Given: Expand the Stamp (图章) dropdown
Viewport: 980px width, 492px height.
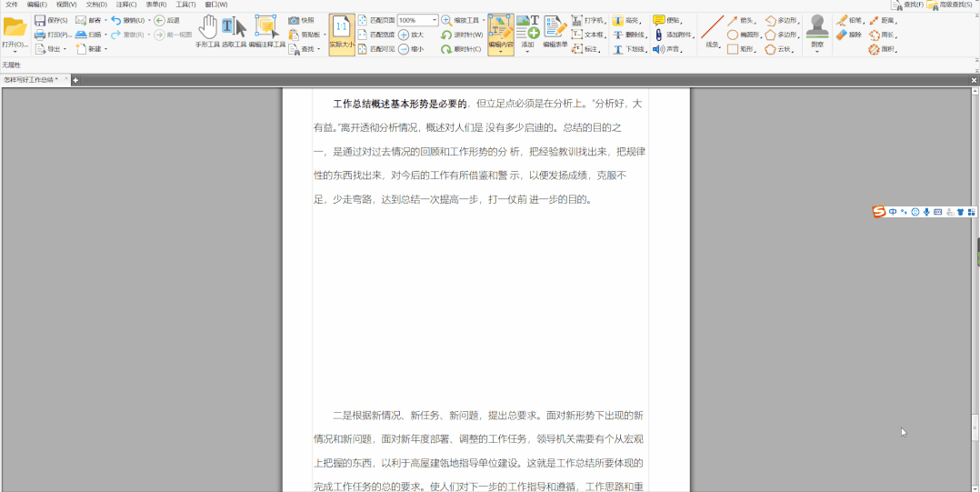Looking at the screenshot, I should click(x=816, y=52).
